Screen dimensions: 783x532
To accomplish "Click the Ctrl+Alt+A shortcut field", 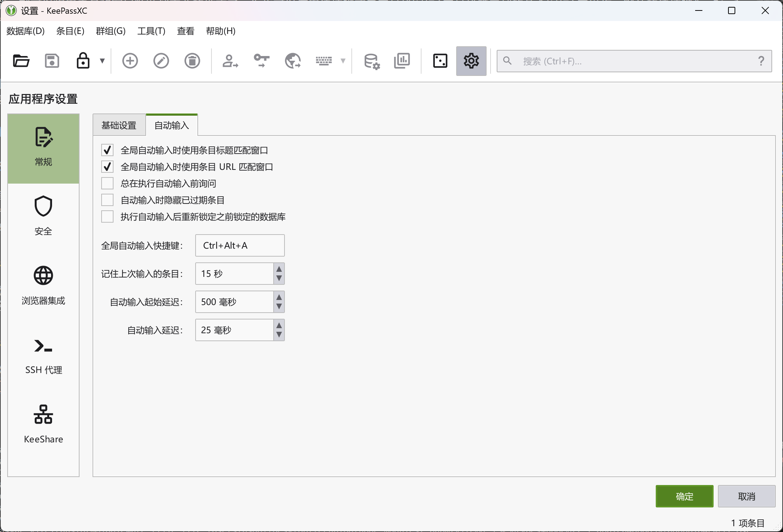I will coord(240,245).
